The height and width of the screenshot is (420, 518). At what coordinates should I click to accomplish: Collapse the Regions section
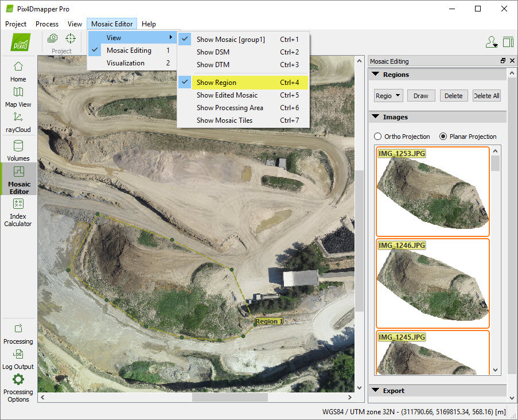pyautogui.click(x=376, y=75)
